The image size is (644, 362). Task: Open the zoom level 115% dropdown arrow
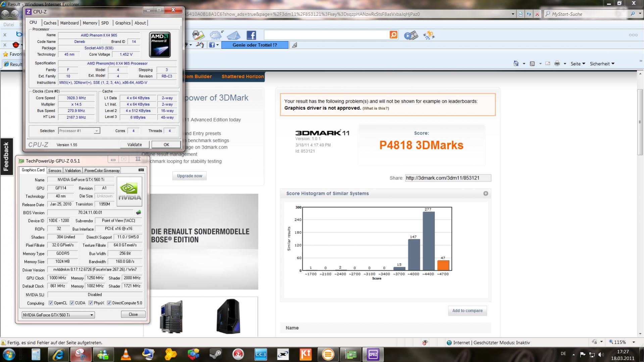634,342
